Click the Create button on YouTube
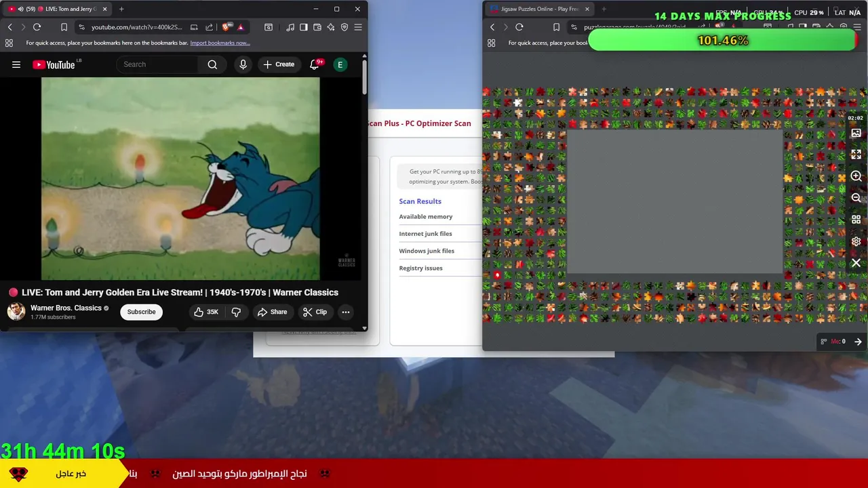The width and height of the screenshot is (868, 488). [279, 64]
